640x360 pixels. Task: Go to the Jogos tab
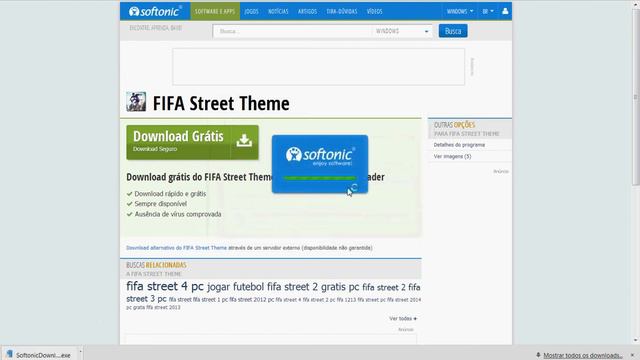tap(251, 11)
